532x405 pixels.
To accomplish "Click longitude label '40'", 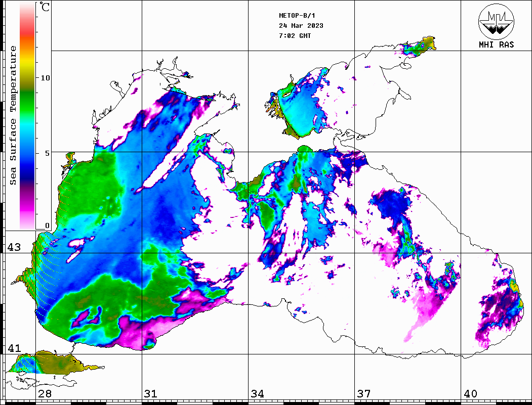I will click(470, 393).
